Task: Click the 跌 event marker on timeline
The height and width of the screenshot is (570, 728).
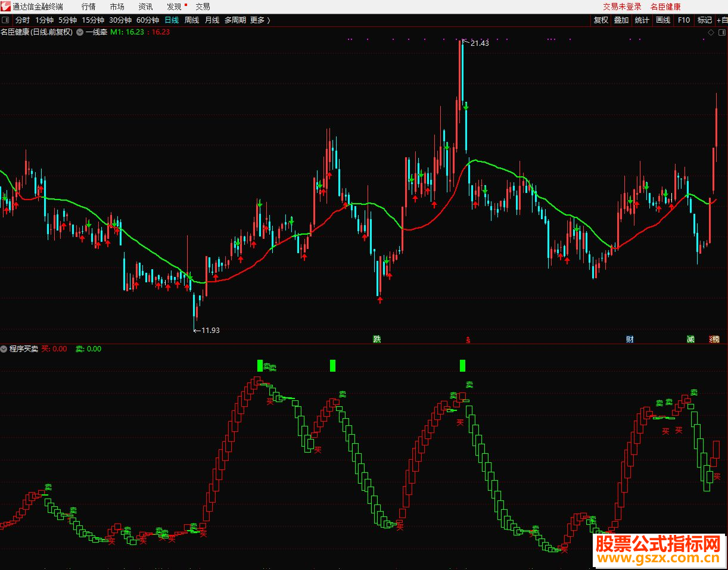Action: click(x=377, y=339)
